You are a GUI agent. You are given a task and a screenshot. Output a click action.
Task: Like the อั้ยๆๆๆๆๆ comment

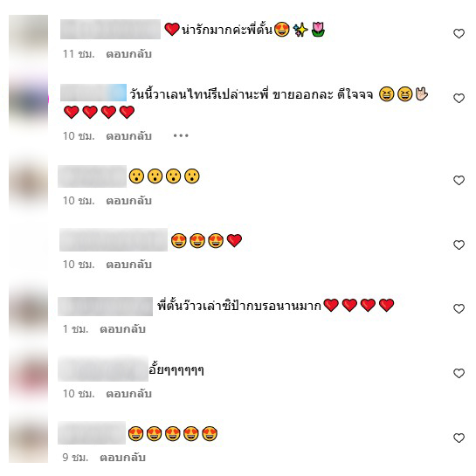pyautogui.click(x=459, y=373)
